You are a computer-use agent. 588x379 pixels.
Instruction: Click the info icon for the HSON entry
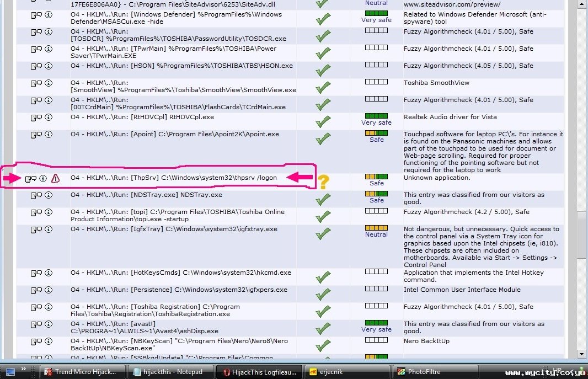[49, 66]
